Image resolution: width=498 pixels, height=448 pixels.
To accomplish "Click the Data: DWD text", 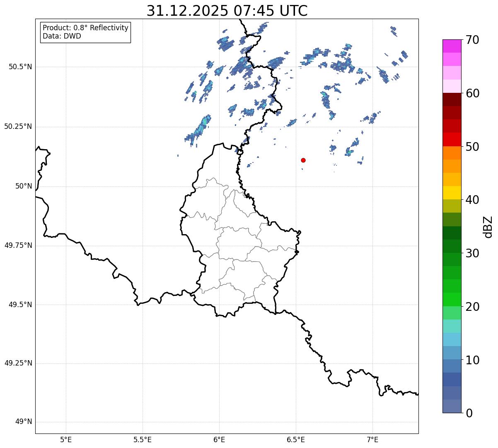I will tap(62, 36).
